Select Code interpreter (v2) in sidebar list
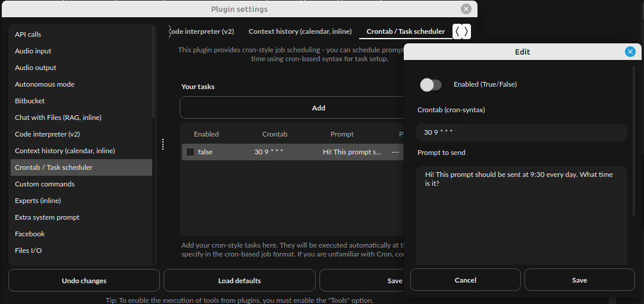The height and width of the screenshot is (304, 644). [x=80, y=134]
